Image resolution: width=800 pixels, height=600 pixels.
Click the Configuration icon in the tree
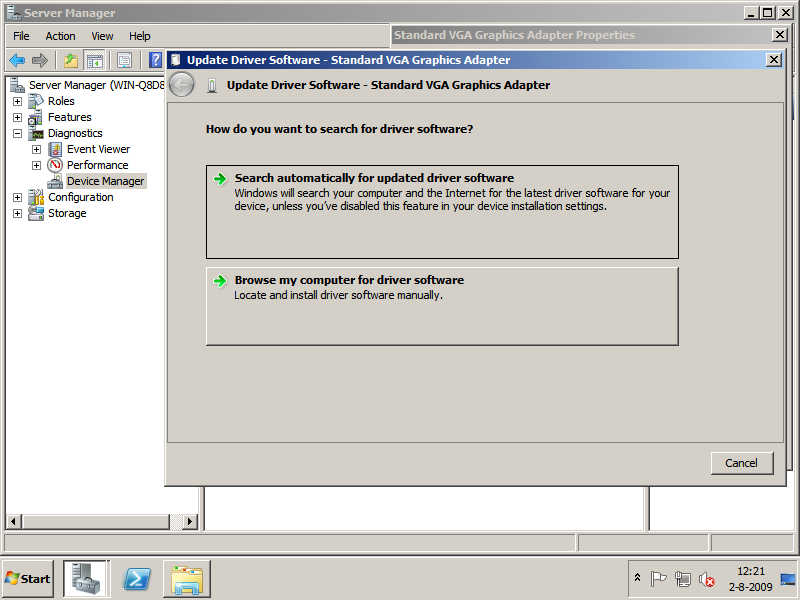[x=36, y=197]
